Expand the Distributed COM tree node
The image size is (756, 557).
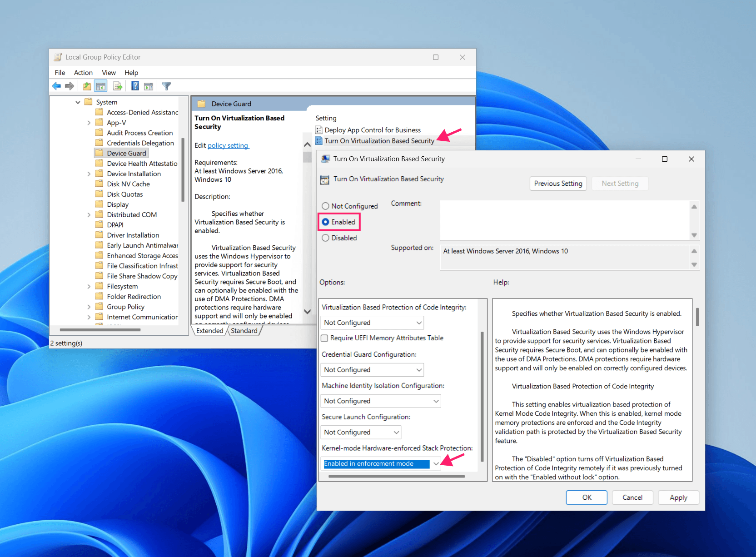89,214
